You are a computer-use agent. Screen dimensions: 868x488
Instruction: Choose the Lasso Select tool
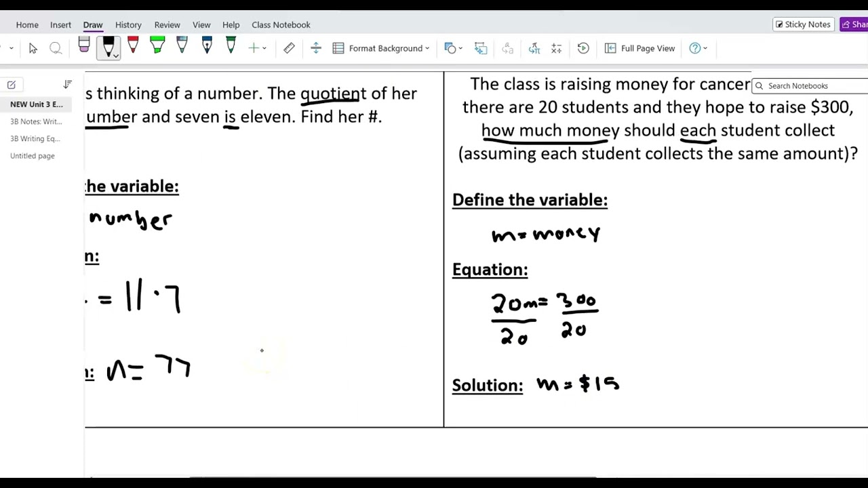pos(56,48)
